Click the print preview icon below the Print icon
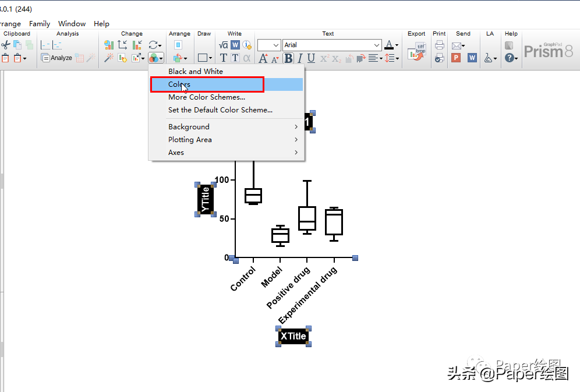 coord(440,58)
